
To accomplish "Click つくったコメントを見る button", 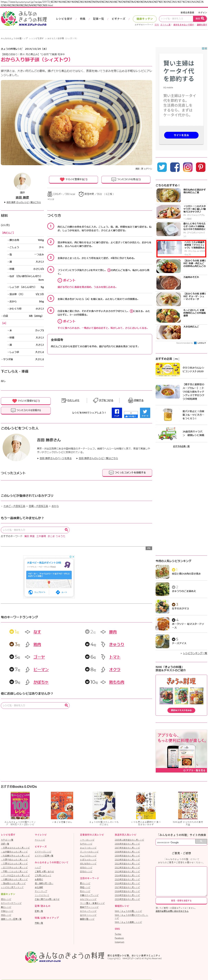I will 126,179.
